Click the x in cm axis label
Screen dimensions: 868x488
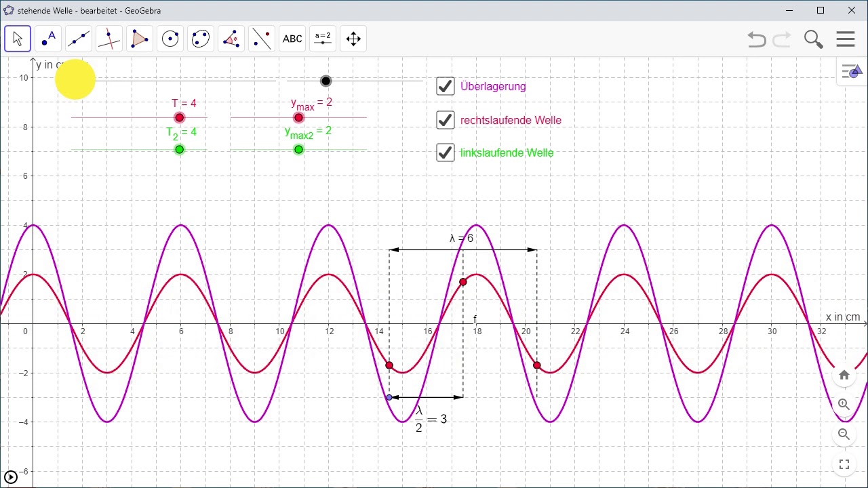coord(843,317)
